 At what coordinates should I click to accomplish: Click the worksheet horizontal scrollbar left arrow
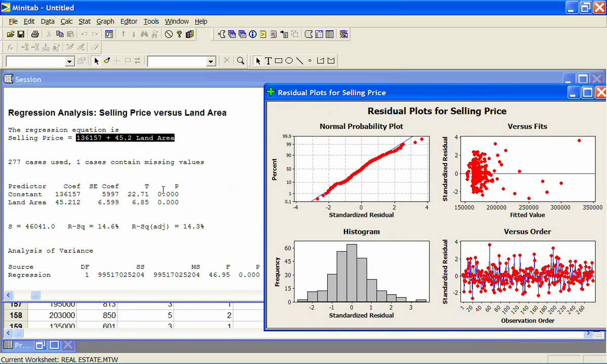9,333
